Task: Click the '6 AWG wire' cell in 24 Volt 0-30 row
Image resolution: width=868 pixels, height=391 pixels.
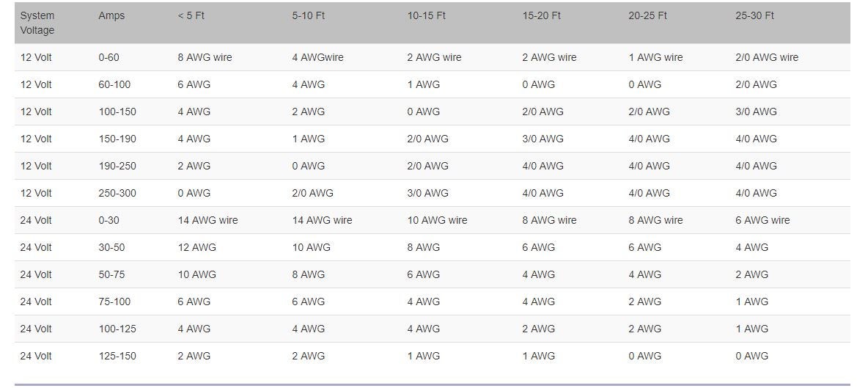Action: 762,220
